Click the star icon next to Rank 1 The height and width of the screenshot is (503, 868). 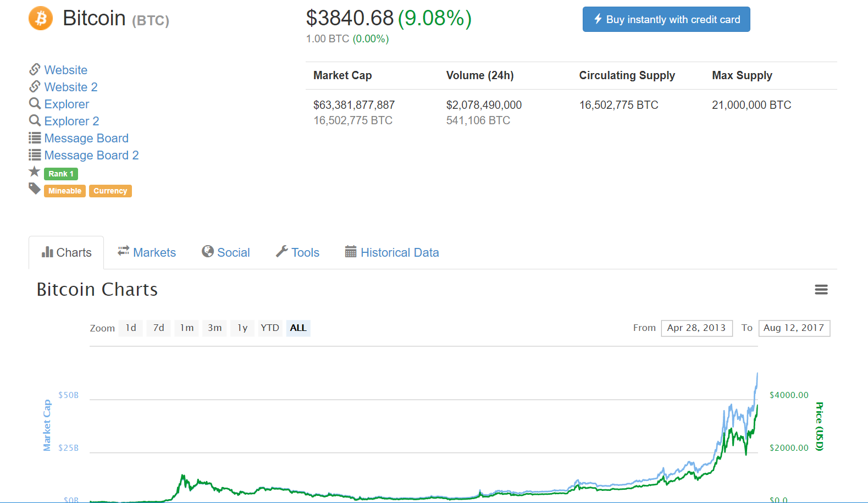pyautogui.click(x=35, y=172)
